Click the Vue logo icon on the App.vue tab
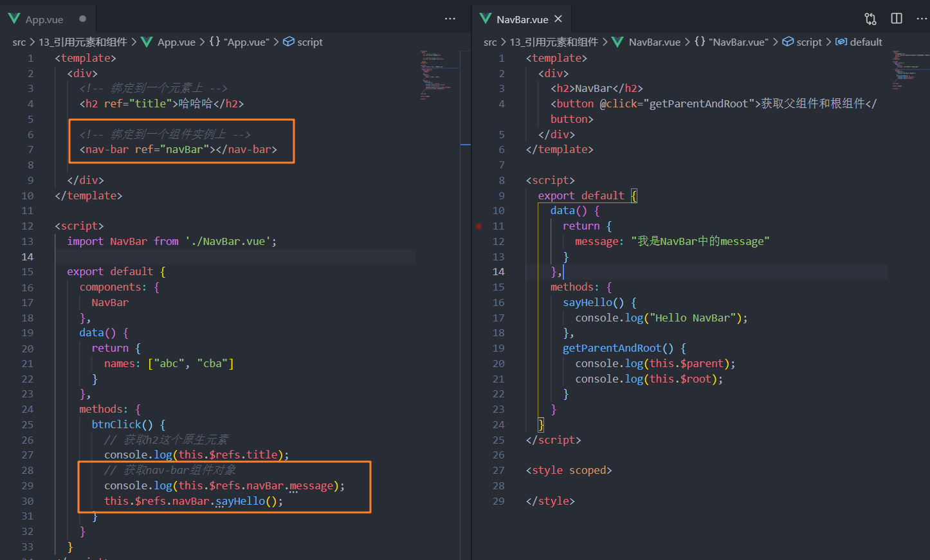Viewport: 930px width, 560px height. (x=14, y=19)
